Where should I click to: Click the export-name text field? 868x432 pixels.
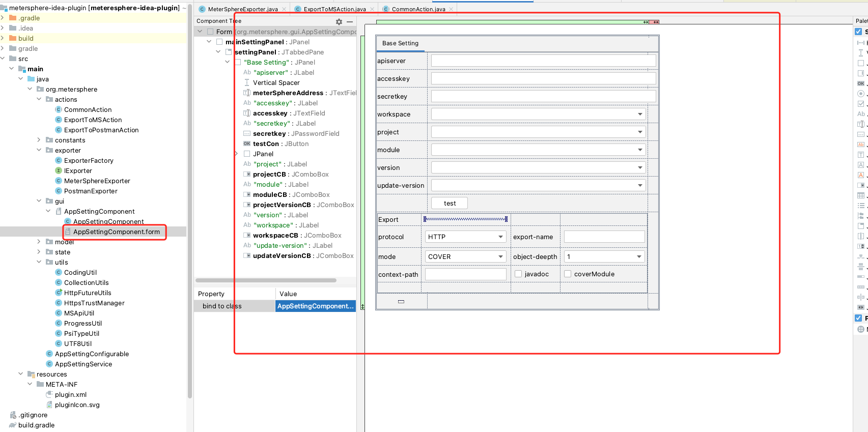(x=604, y=237)
